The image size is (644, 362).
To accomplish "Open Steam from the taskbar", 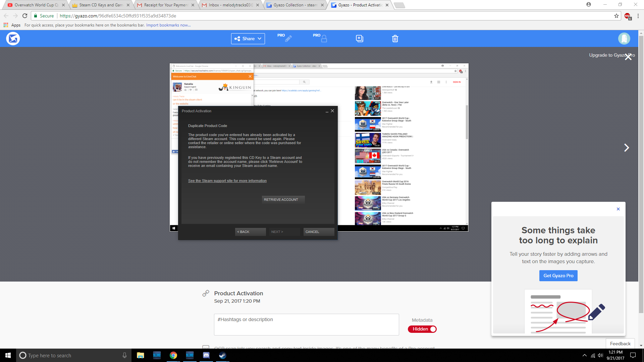I will coord(222,355).
